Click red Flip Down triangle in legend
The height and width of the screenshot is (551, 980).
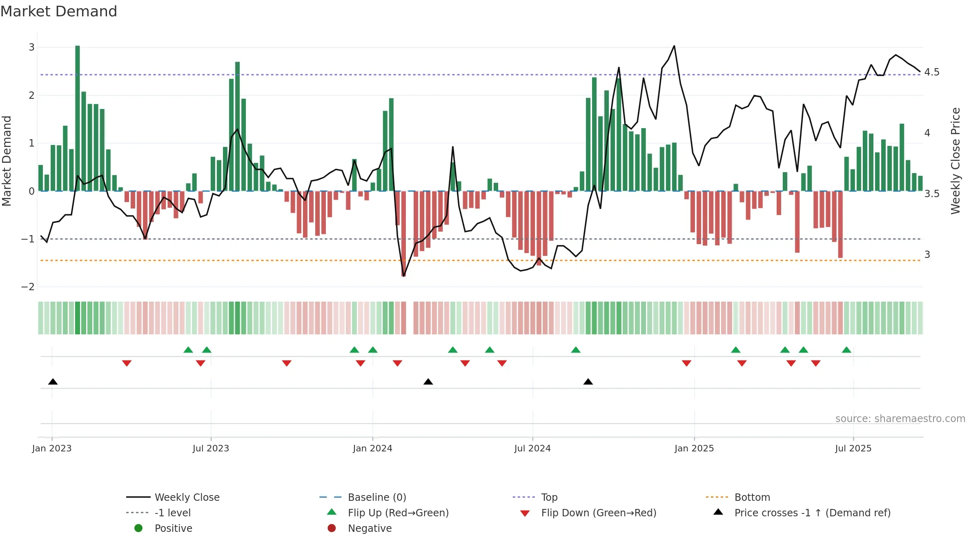(x=525, y=513)
